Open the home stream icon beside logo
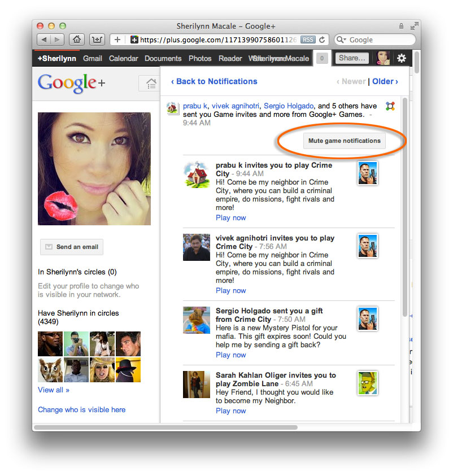 tap(151, 84)
